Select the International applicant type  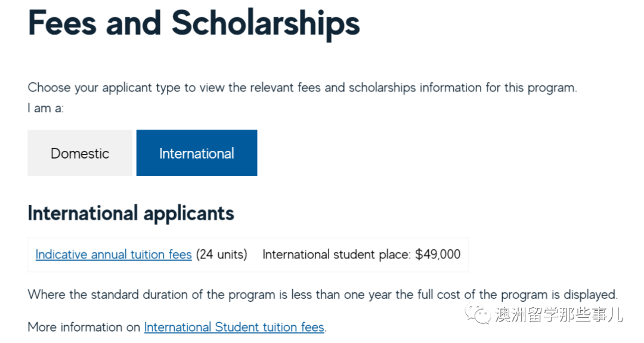[197, 153]
